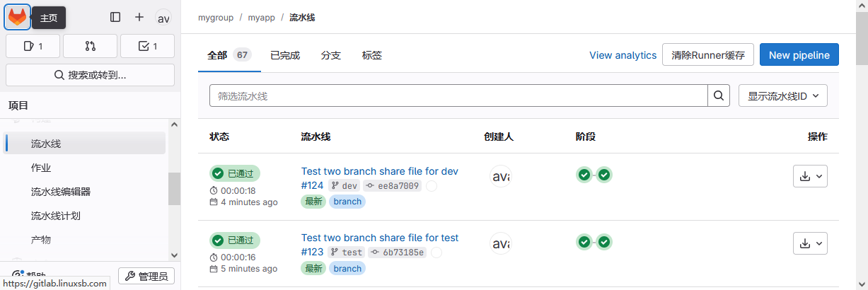Click first stage icon of pipeline #124
868x290 pixels.
(x=584, y=175)
